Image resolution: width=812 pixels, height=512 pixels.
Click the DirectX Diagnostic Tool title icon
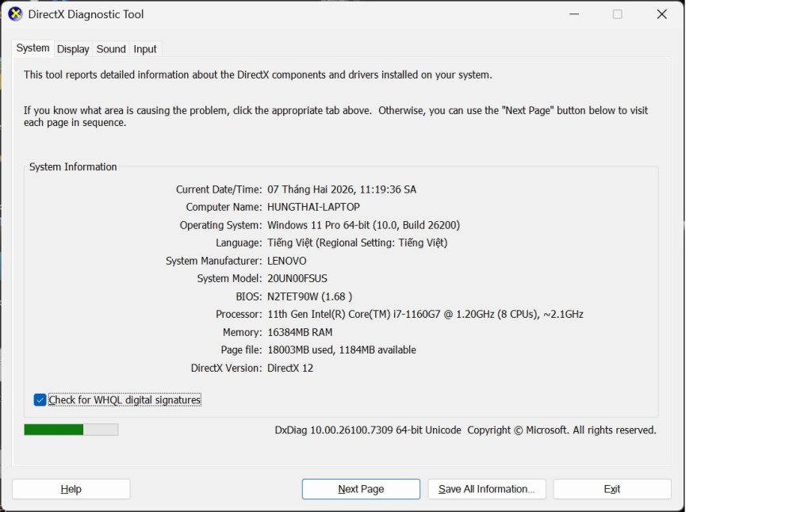[16, 14]
